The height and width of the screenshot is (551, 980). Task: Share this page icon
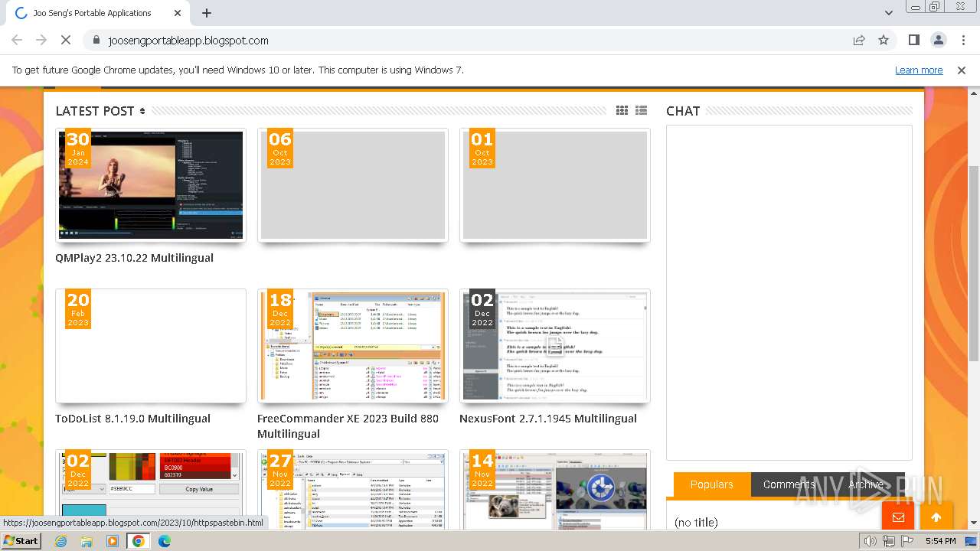859,41
